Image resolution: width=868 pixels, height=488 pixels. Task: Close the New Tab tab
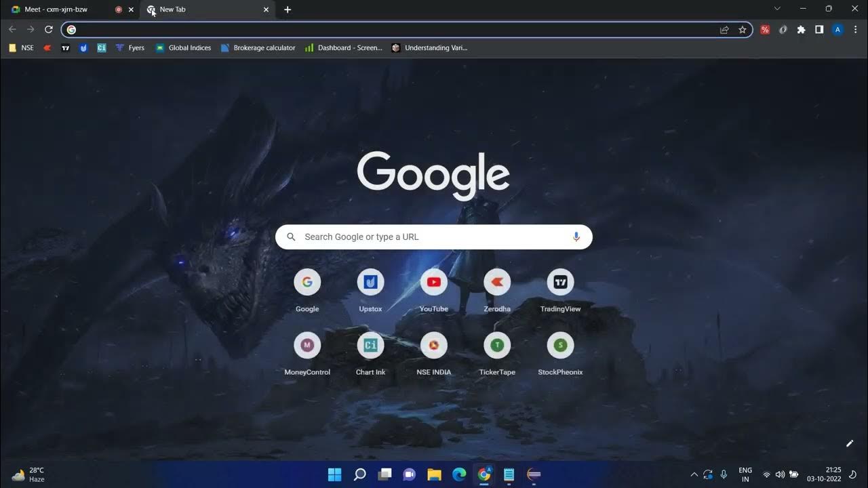[266, 9]
